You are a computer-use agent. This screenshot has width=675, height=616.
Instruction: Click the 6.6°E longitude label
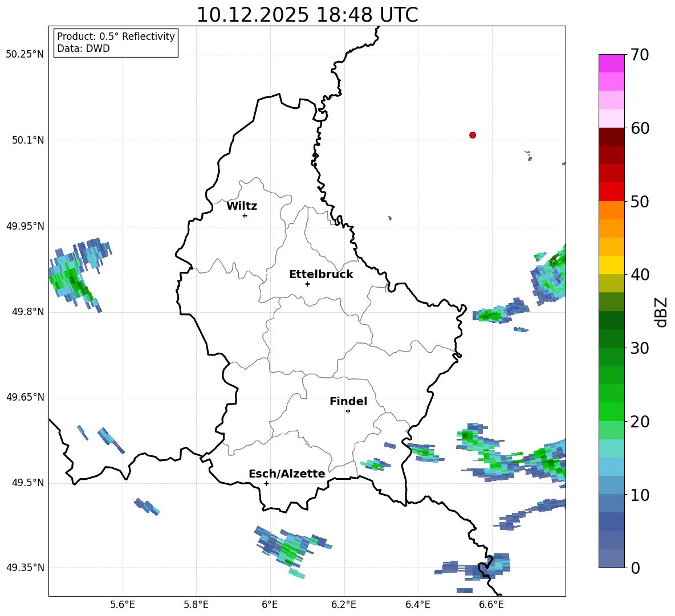coord(491,605)
